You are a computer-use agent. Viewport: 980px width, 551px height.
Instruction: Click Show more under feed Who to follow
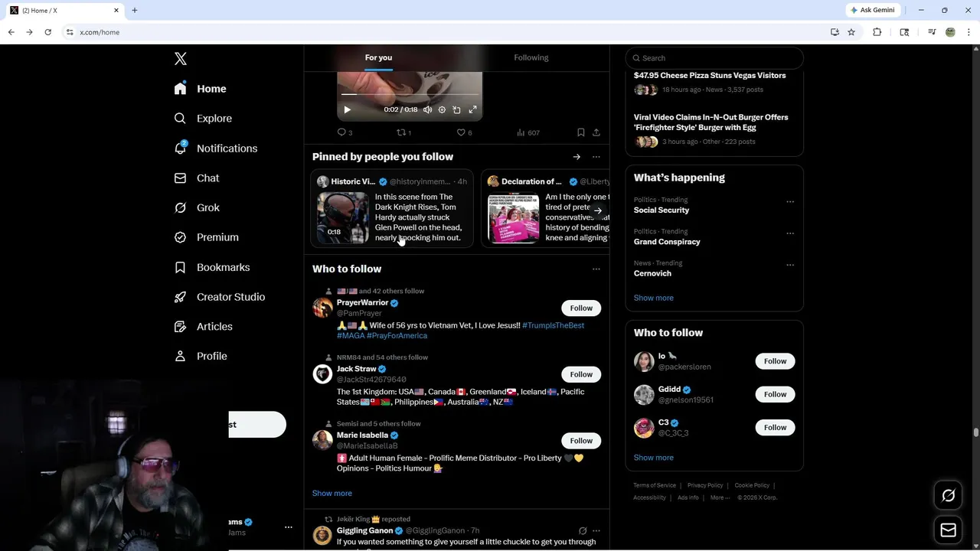click(x=332, y=494)
